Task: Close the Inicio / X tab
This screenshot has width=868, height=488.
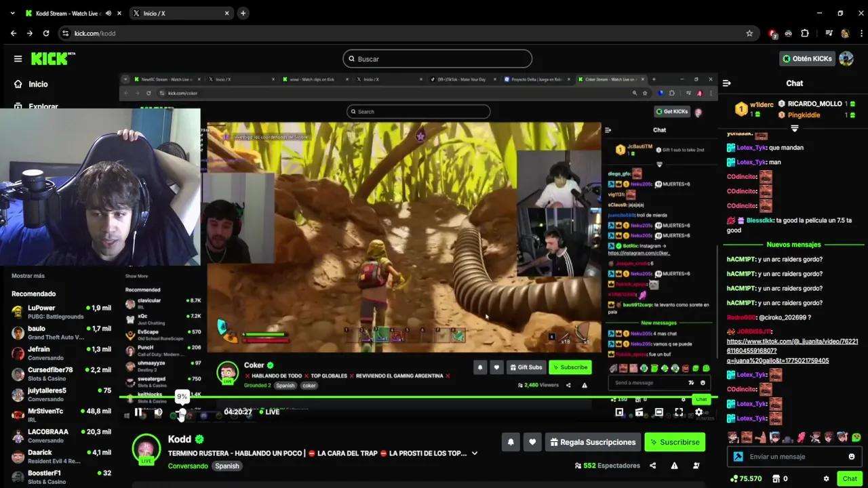Action: [226, 13]
